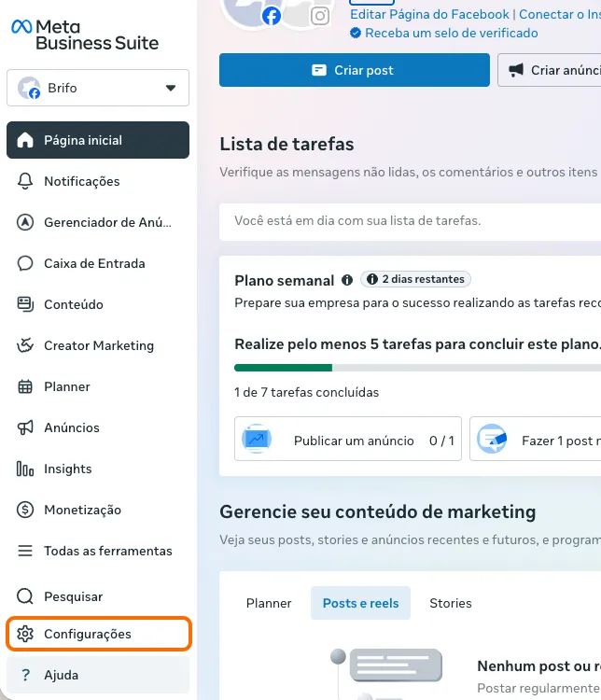Click the Configurações gear icon
601x700 pixels.
tap(25, 634)
